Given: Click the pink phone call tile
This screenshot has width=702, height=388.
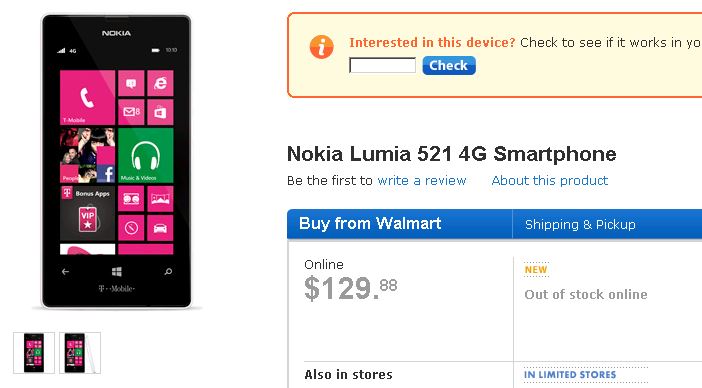Looking at the screenshot, I should coord(87,97).
